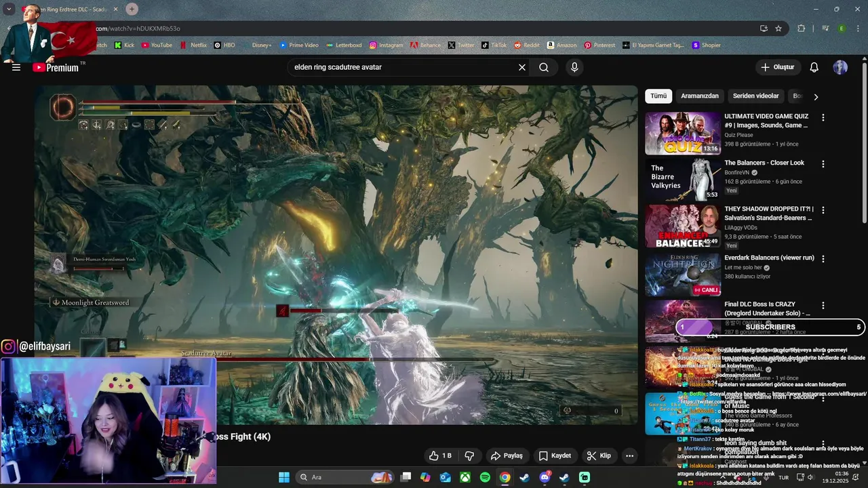Open YouTube notifications bell
868x488 pixels.
814,68
